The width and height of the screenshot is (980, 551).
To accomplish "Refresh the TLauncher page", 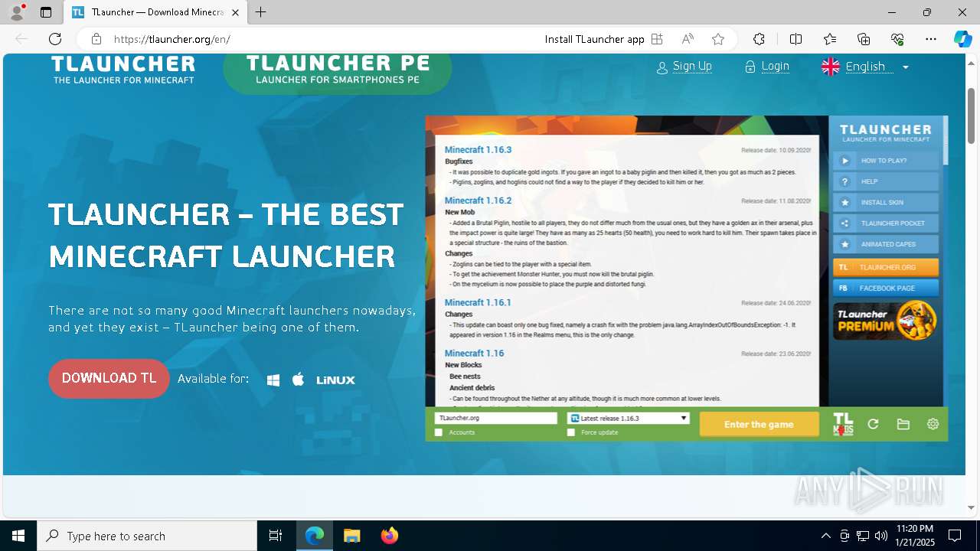I will 55,39.
